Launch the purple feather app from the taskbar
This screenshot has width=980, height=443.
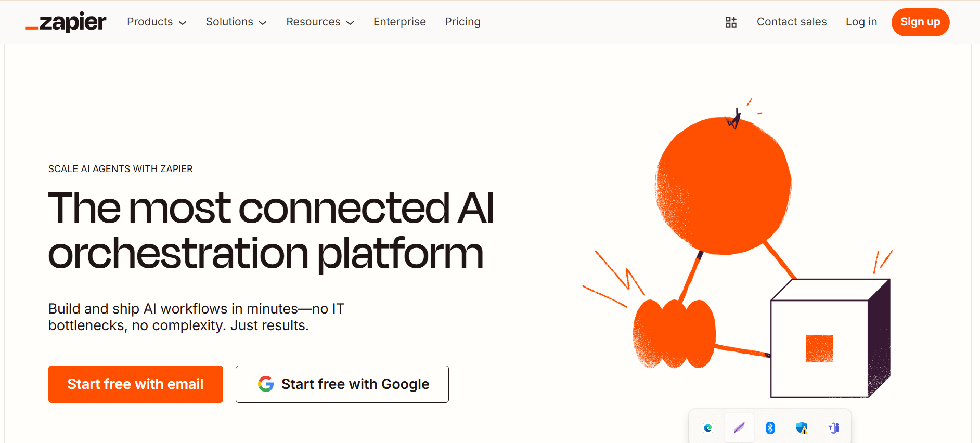739,428
